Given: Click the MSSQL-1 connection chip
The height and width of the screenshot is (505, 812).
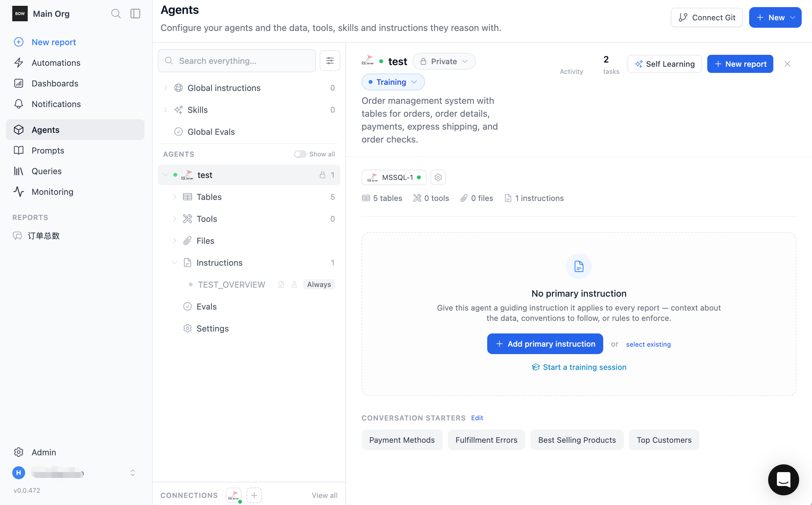Looking at the screenshot, I should (394, 177).
